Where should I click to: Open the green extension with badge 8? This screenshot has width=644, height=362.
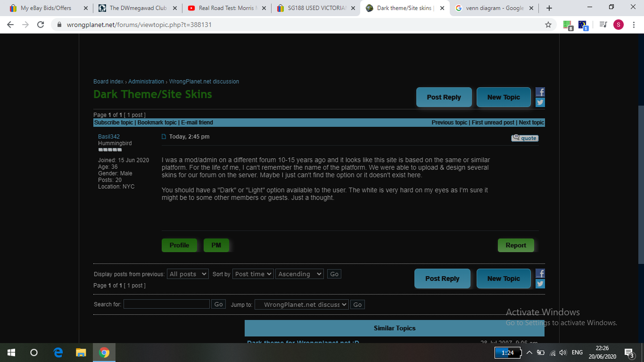[x=568, y=25]
